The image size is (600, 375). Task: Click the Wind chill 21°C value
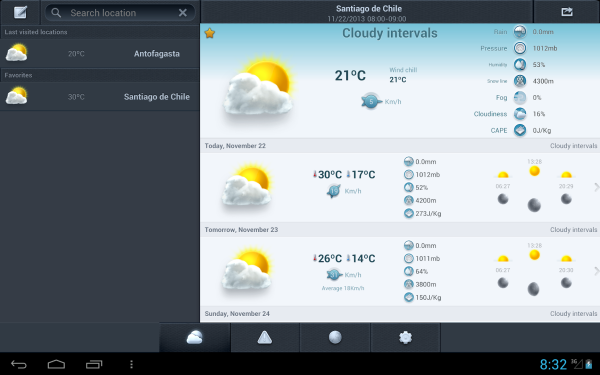point(398,80)
